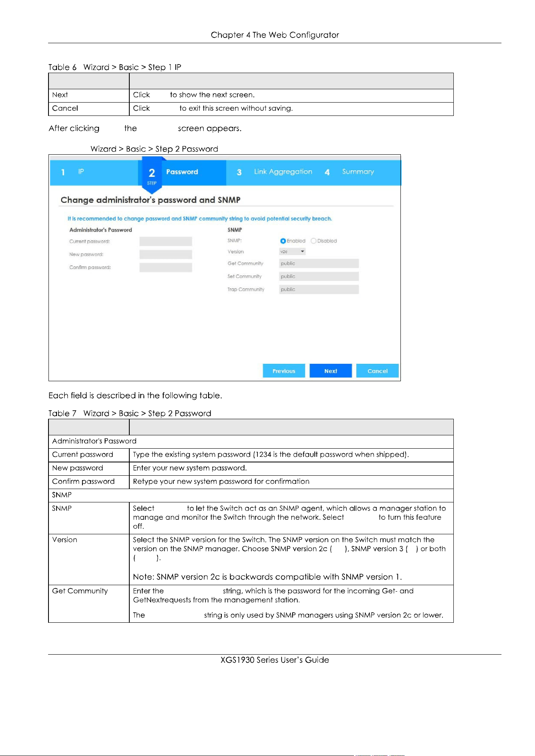Click the Previous button
The height and width of the screenshot is (756, 535).
[284, 371]
